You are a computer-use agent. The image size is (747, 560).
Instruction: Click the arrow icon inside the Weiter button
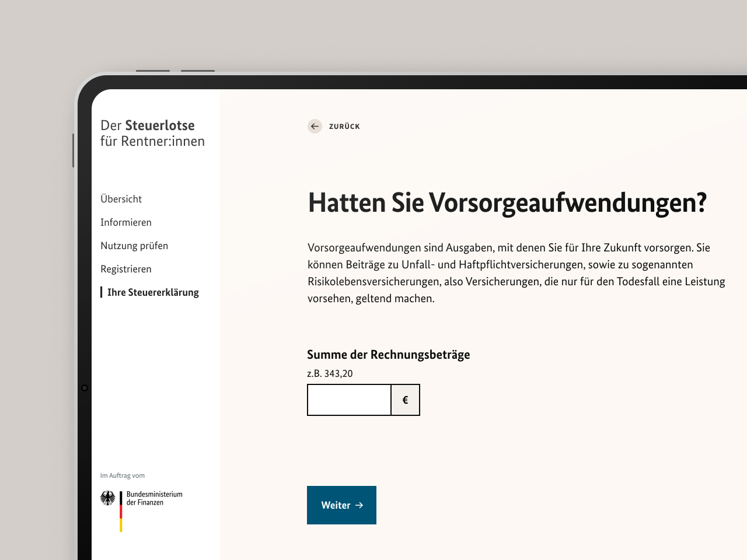click(358, 505)
